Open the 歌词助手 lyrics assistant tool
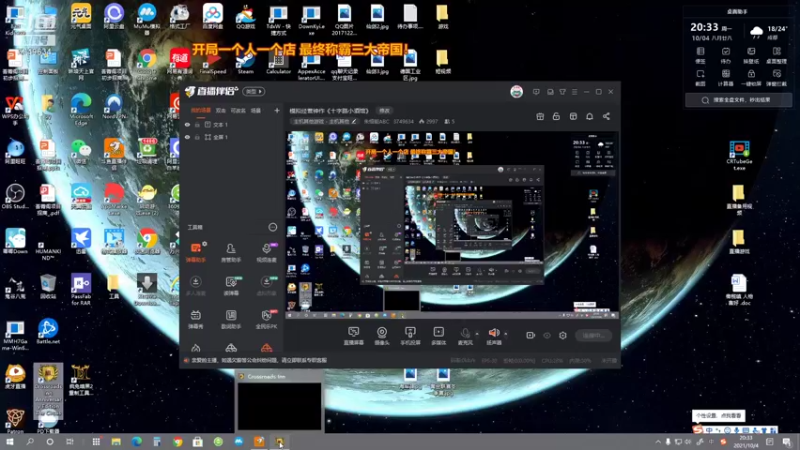This screenshot has height=450, width=800. pos(231,319)
